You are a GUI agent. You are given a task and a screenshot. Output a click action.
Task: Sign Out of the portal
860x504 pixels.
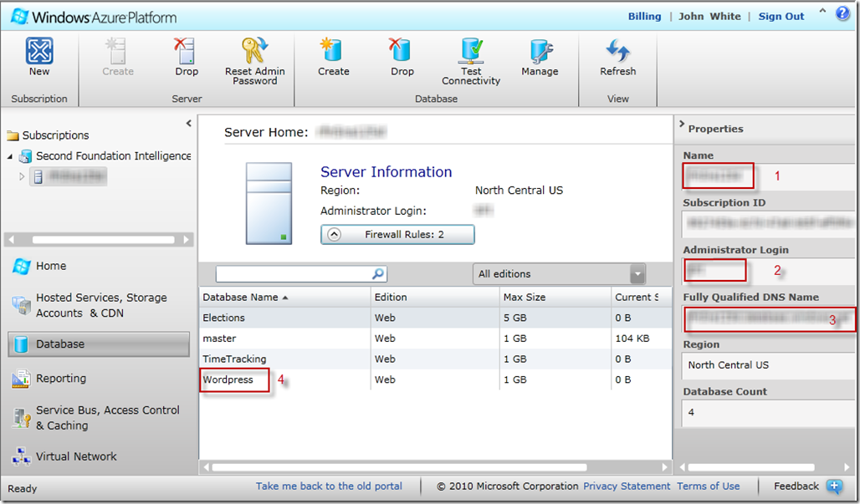(x=781, y=17)
